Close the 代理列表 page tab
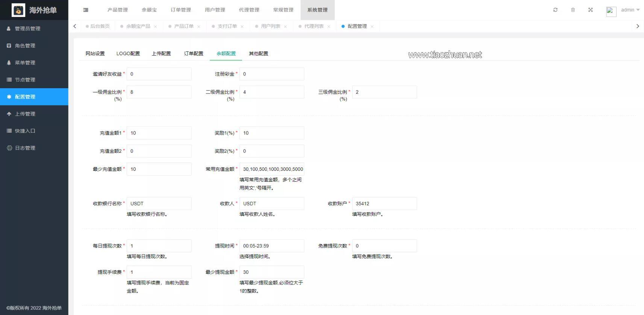The width and height of the screenshot is (644, 315). [329, 27]
